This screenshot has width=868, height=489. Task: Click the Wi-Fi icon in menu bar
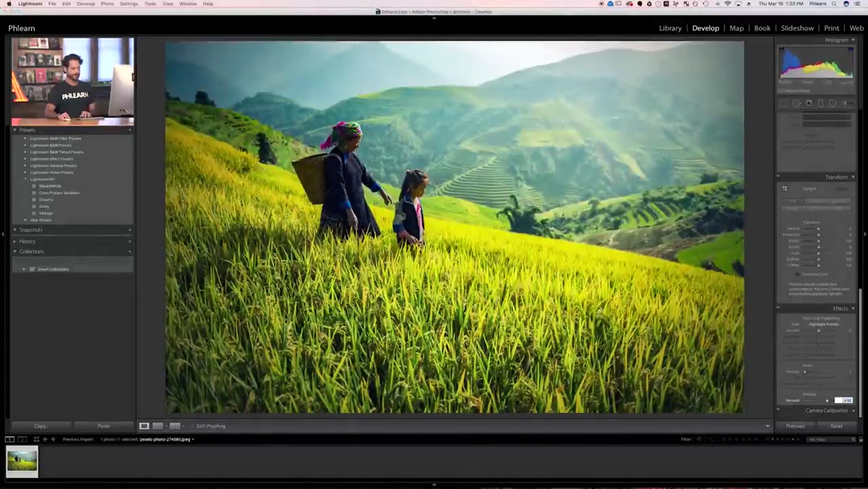pos(727,4)
